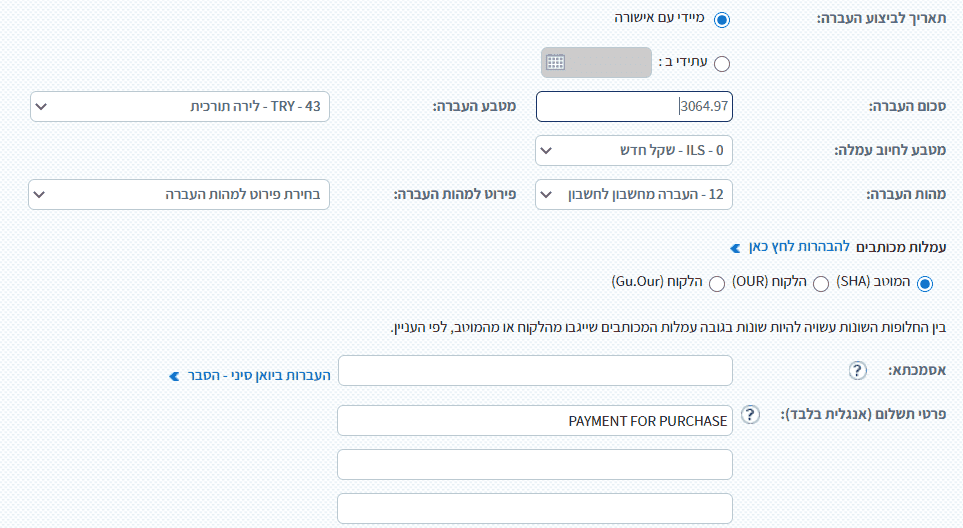The image size is (963, 528).
Task: Click the second payment details line
Action: coord(535,464)
